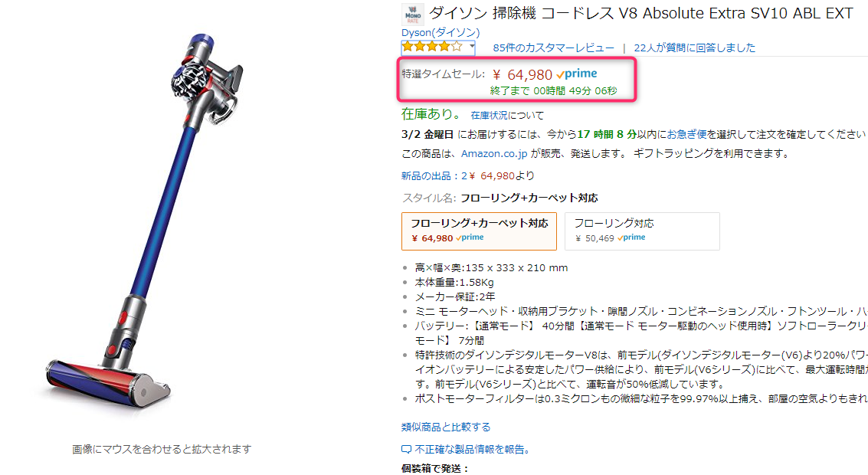The width and height of the screenshot is (868, 475).
Task: Click the Amazon.co.jp seller link
Action: [x=494, y=153]
